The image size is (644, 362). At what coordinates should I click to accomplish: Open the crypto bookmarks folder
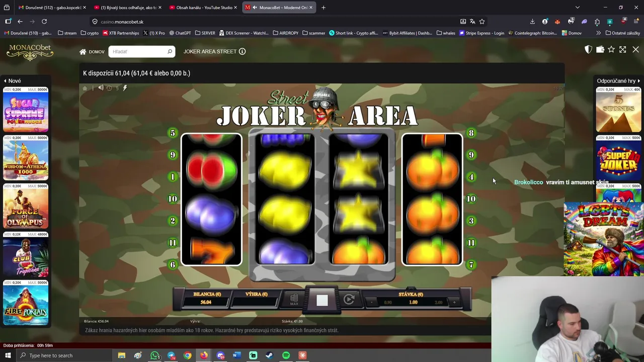pos(90,33)
